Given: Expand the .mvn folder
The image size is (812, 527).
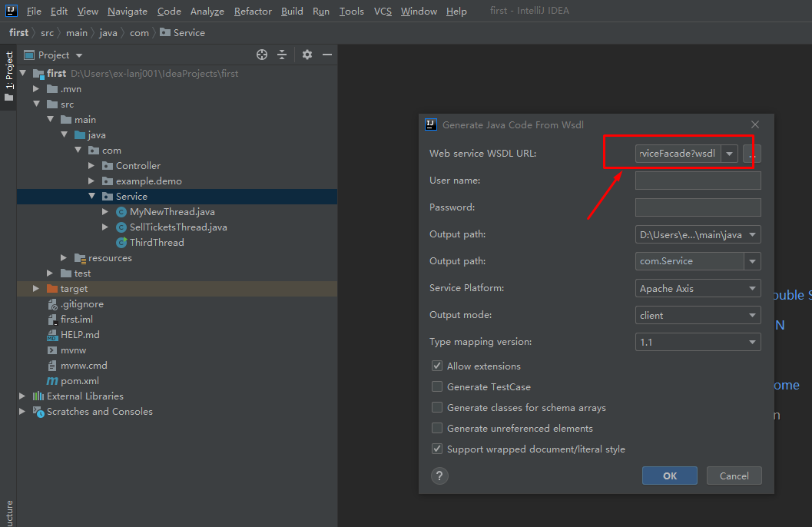Looking at the screenshot, I should (x=36, y=89).
